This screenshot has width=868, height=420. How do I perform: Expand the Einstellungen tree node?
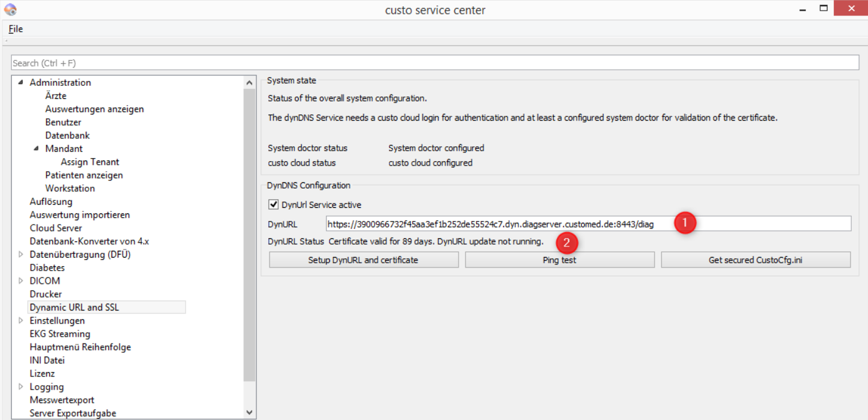21,320
